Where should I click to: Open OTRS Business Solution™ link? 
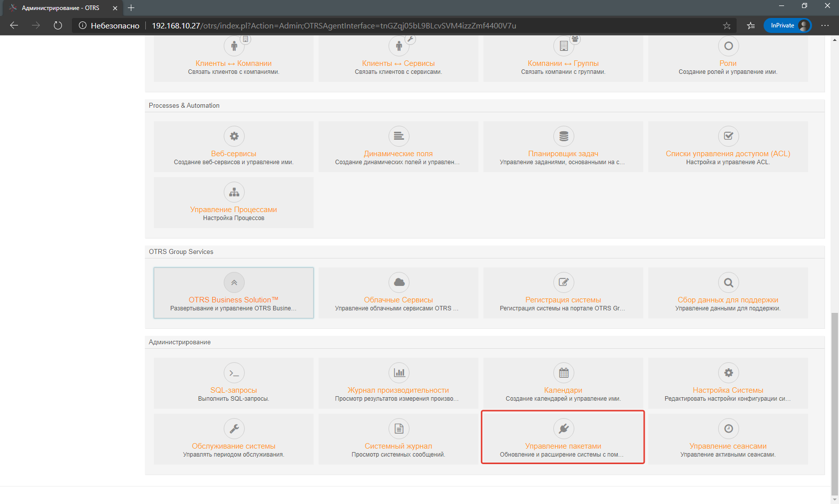point(234,300)
